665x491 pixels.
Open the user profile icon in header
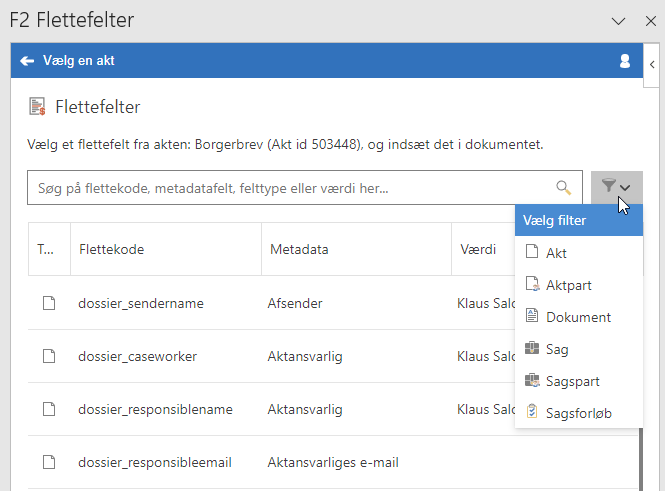[x=625, y=61]
